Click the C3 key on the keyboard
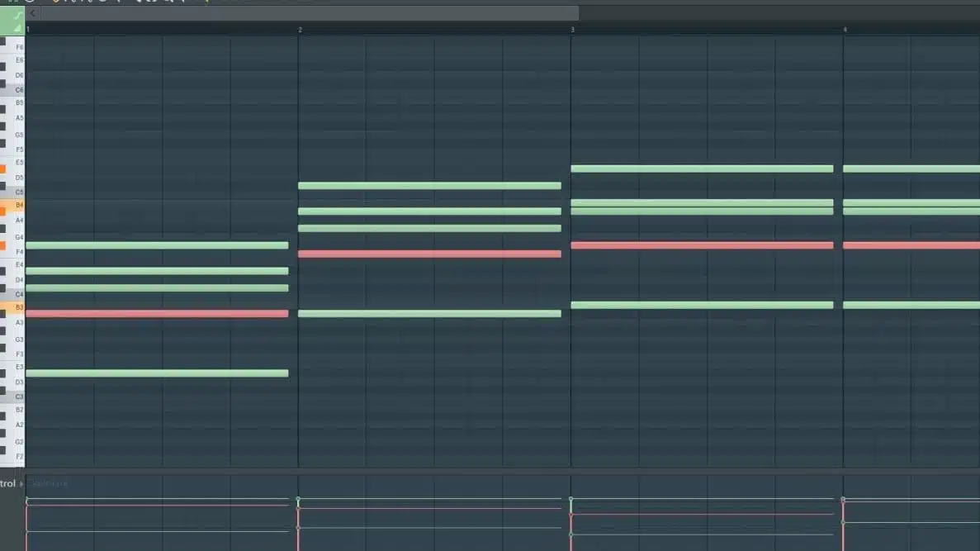This screenshot has width=980, height=551. (x=12, y=397)
